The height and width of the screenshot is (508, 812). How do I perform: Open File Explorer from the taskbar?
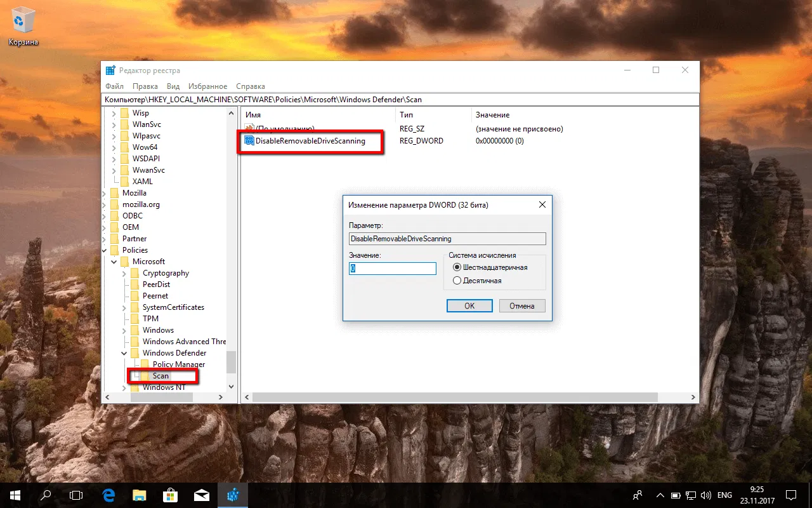[x=139, y=495]
